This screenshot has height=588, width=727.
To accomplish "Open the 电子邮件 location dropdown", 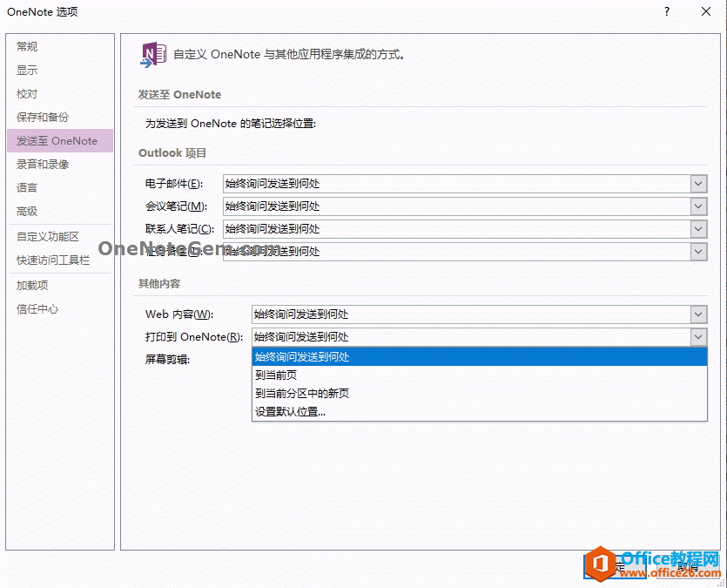I will click(697, 184).
